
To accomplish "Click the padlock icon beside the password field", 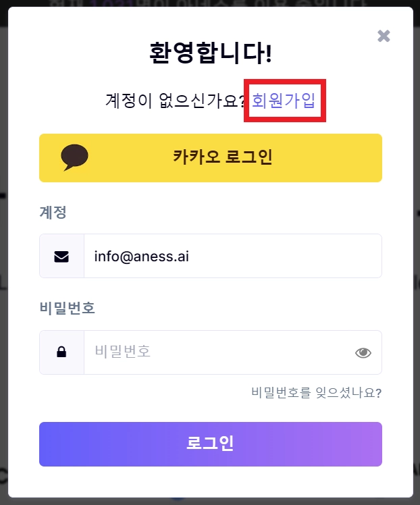I will point(61,352).
